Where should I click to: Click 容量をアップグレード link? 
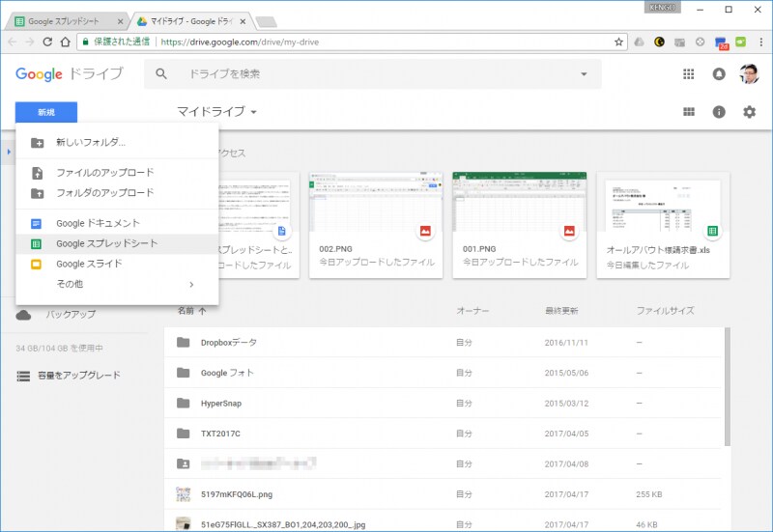[x=79, y=376]
